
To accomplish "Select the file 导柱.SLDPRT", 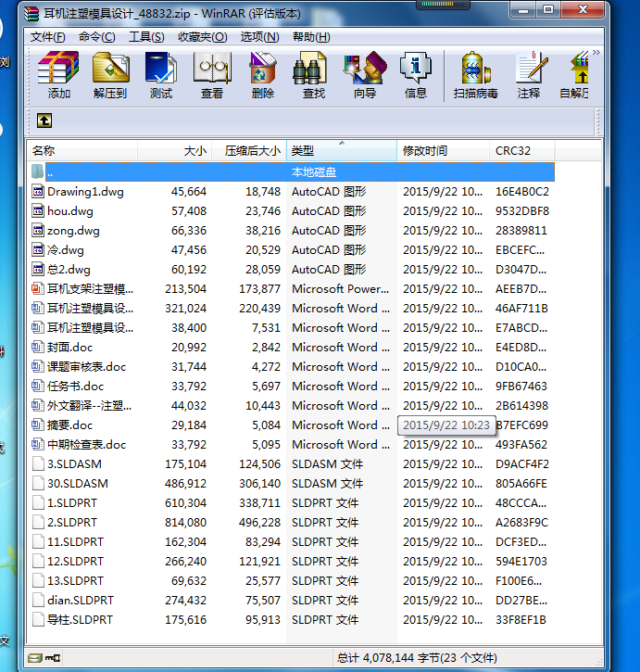I will tap(80, 620).
